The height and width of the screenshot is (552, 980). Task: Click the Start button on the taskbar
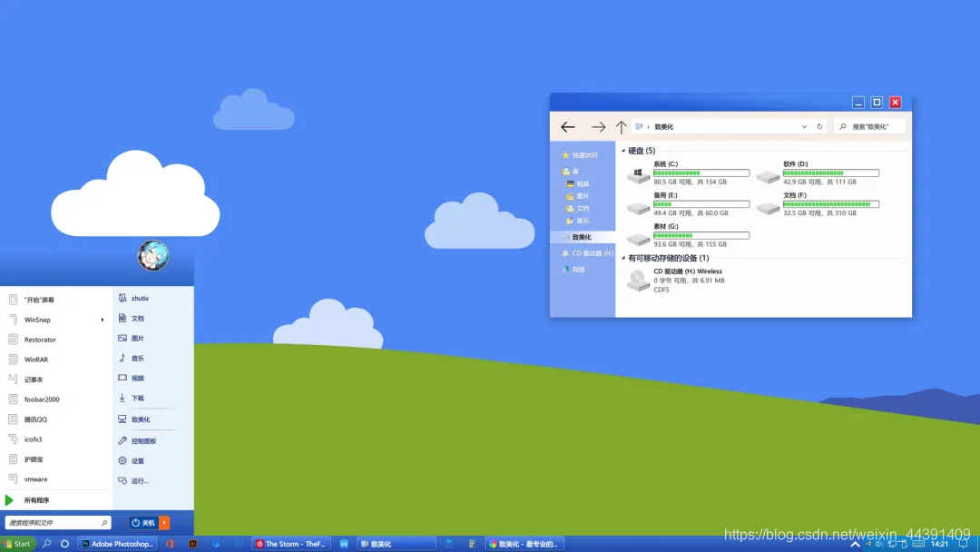click(17, 544)
